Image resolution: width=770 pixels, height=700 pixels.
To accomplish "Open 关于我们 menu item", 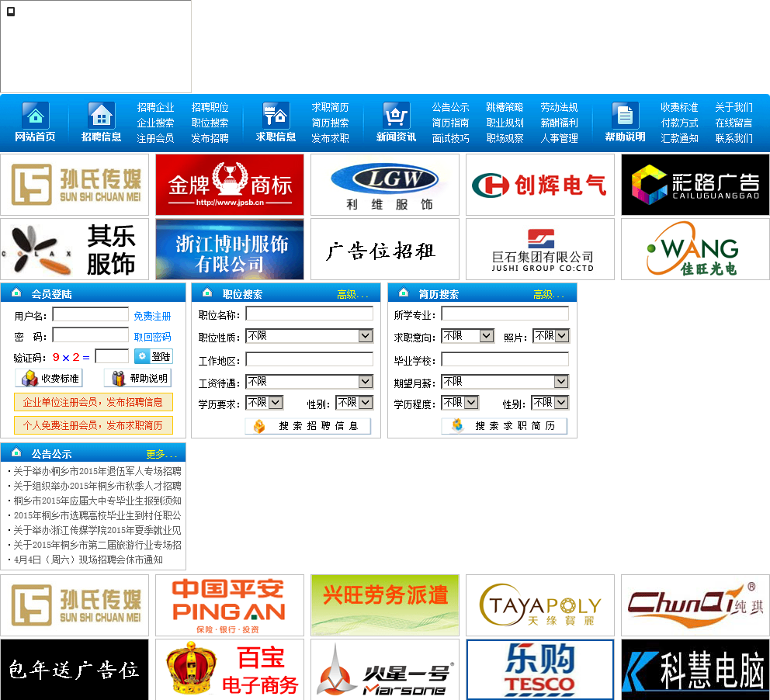I will tap(734, 108).
